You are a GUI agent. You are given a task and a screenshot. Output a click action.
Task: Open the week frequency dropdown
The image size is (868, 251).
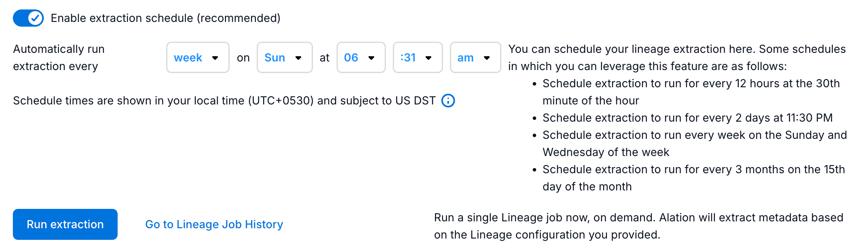click(x=197, y=58)
